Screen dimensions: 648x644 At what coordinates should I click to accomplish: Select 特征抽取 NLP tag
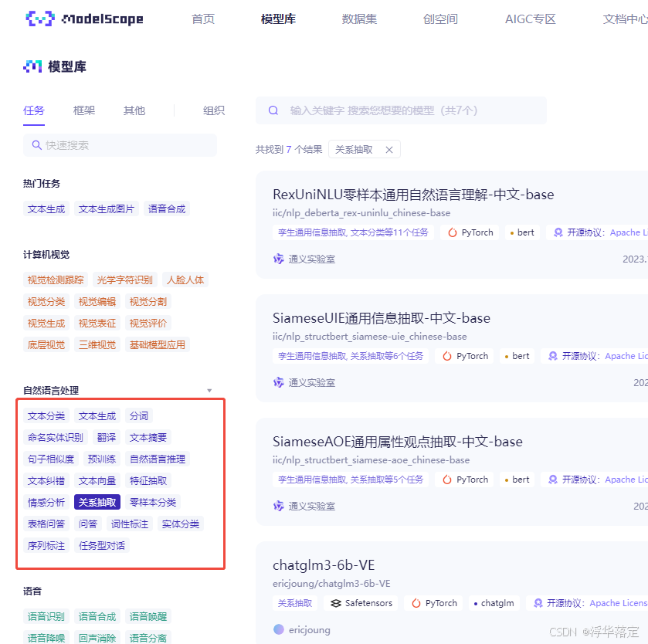coord(148,481)
